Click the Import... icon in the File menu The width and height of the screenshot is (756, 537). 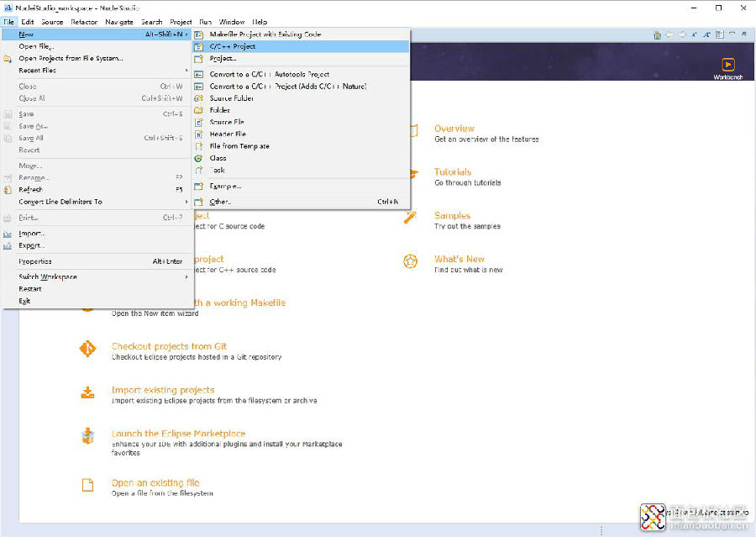(x=8, y=234)
